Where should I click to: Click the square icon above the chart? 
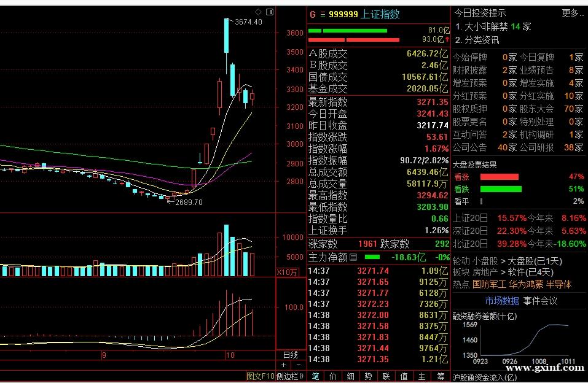[x=269, y=12]
